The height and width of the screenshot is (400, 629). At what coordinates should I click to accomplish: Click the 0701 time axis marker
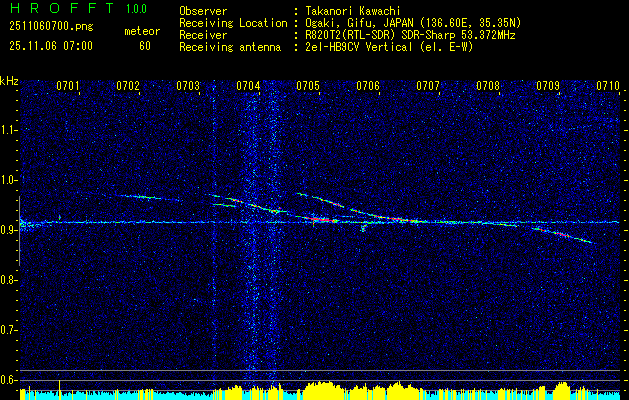point(67,86)
